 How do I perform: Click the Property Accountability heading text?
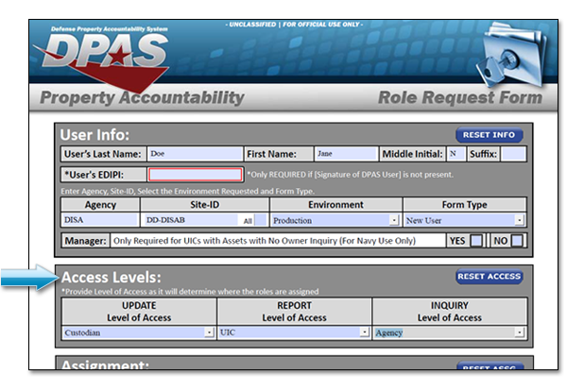[142, 98]
